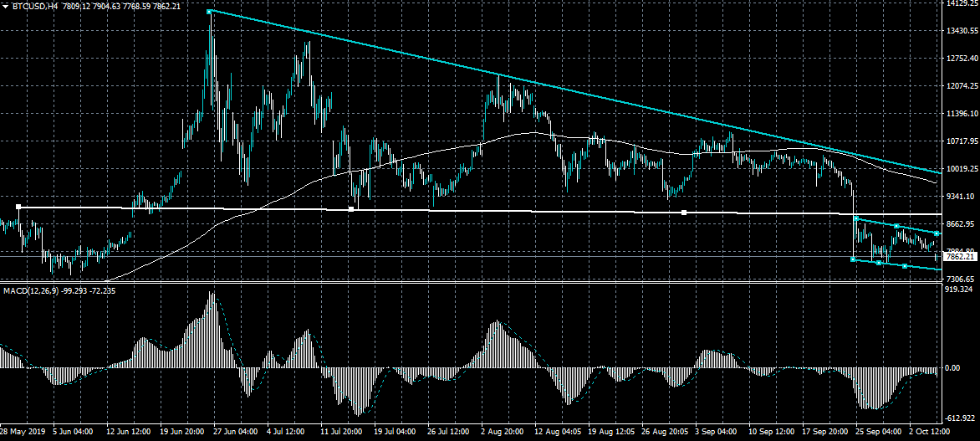The image size is (980, 441).
Task: Click price axis label 10019.25
Action: 962,168
